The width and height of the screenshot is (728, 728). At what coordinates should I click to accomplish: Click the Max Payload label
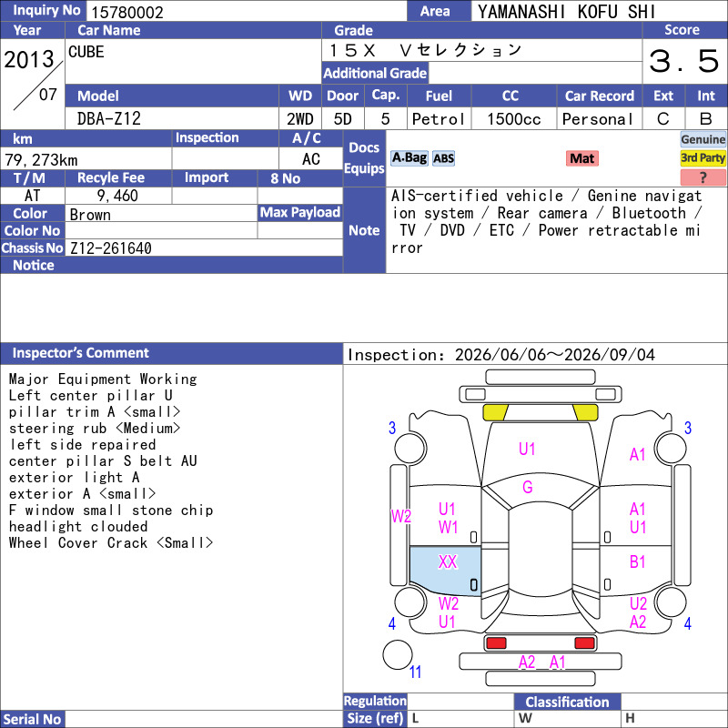coord(300,213)
